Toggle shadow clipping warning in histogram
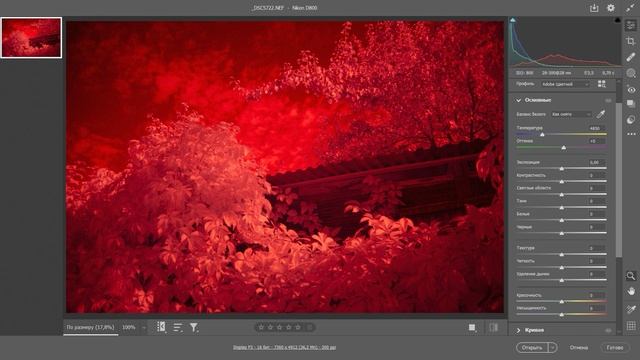The image size is (640, 360). pos(513,20)
